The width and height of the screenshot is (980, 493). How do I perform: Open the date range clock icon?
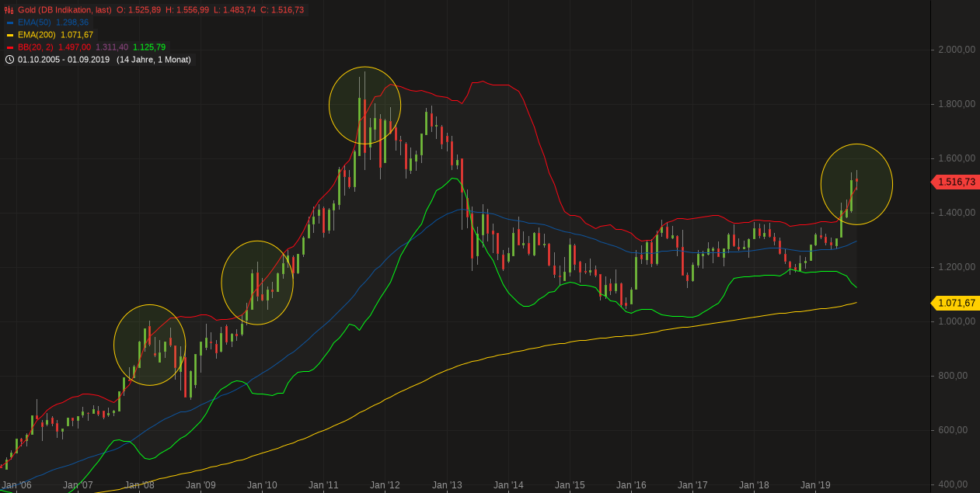pos(9,60)
